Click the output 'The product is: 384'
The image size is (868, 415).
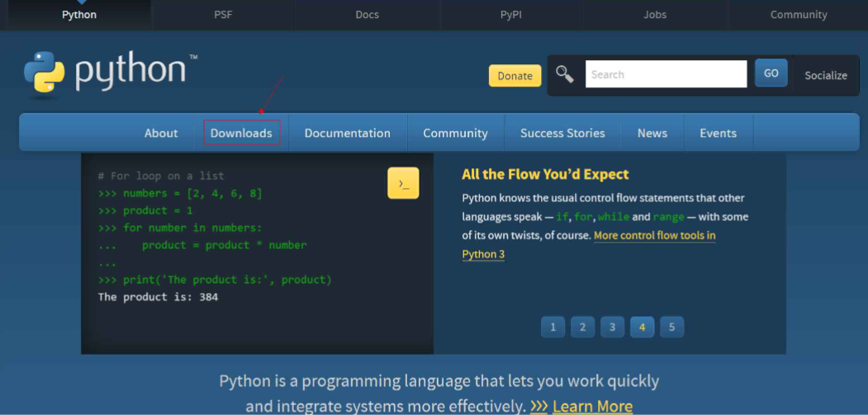pos(158,297)
